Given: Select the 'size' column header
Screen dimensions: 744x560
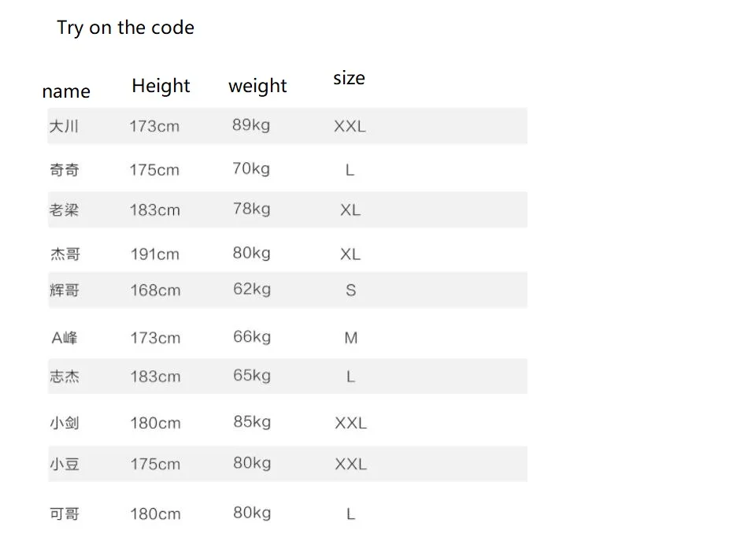Looking at the screenshot, I should point(350,78).
